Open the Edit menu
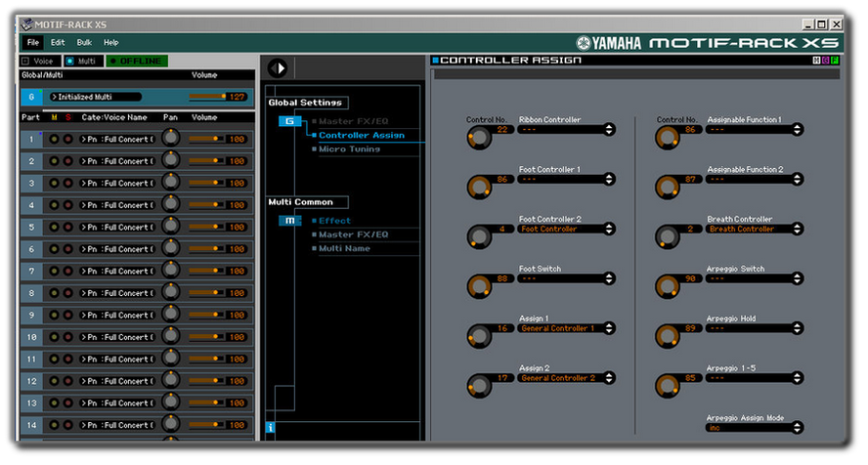 click(x=58, y=43)
